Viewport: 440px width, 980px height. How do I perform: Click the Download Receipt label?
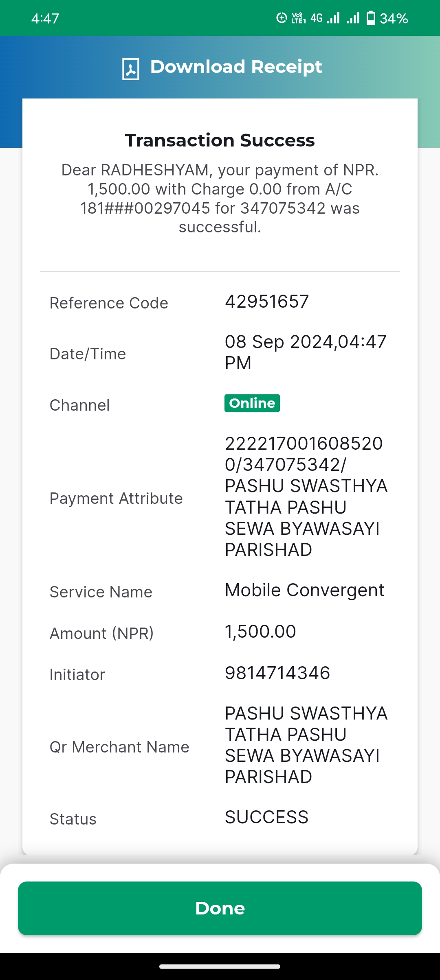(236, 67)
